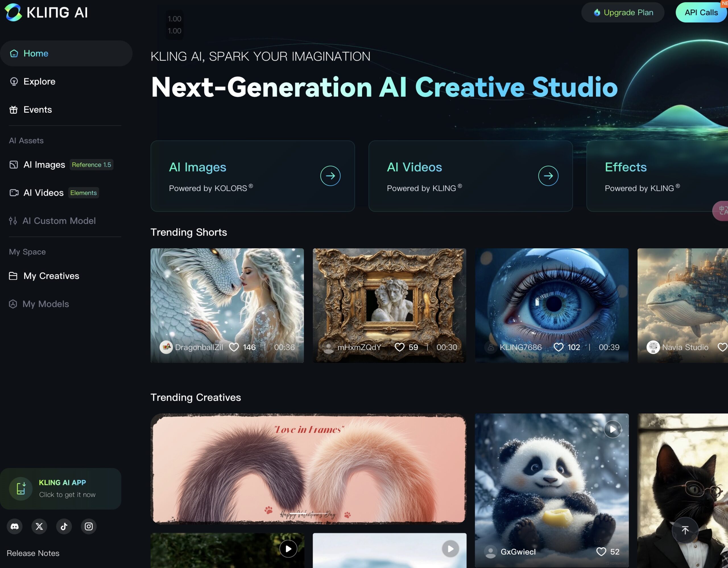Open the TikTok social icon
Image resolution: width=728 pixels, height=568 pixels.
tap(64, 526)
